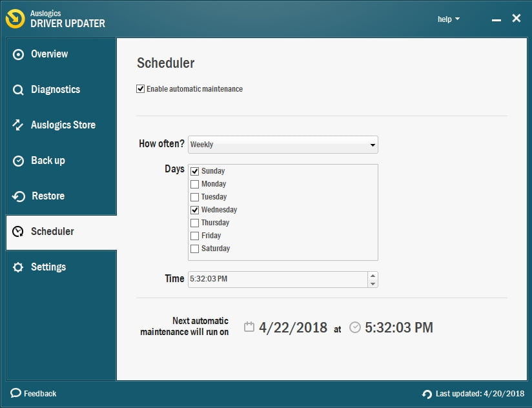Click the Auslogics Store arrows icon
The height and width of the screenshot is (408, 532).
point(18,125)
